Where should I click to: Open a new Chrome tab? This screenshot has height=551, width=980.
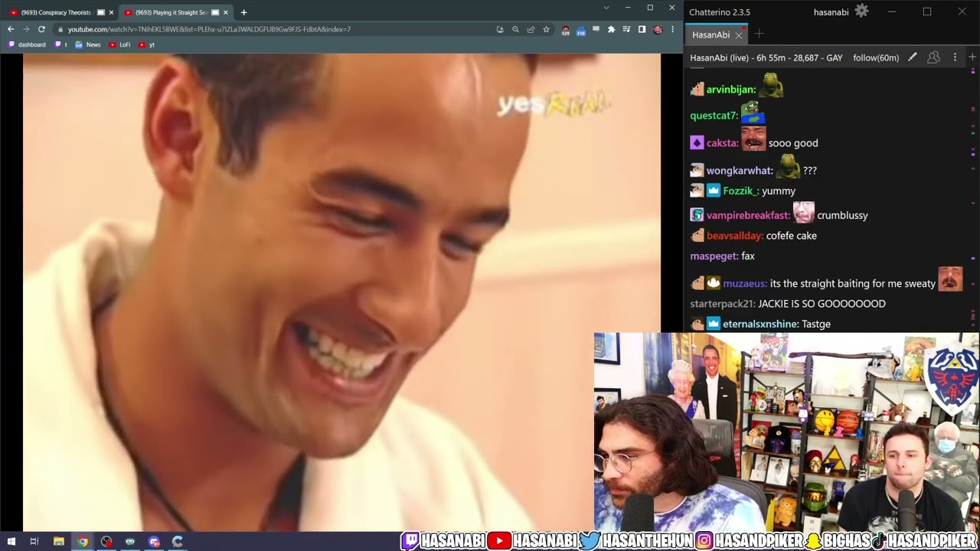coord(243,12)
